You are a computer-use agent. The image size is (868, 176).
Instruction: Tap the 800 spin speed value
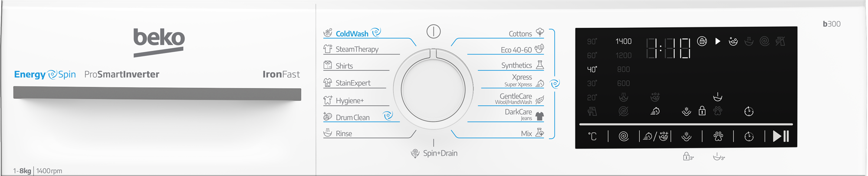(x=624, y=69)
